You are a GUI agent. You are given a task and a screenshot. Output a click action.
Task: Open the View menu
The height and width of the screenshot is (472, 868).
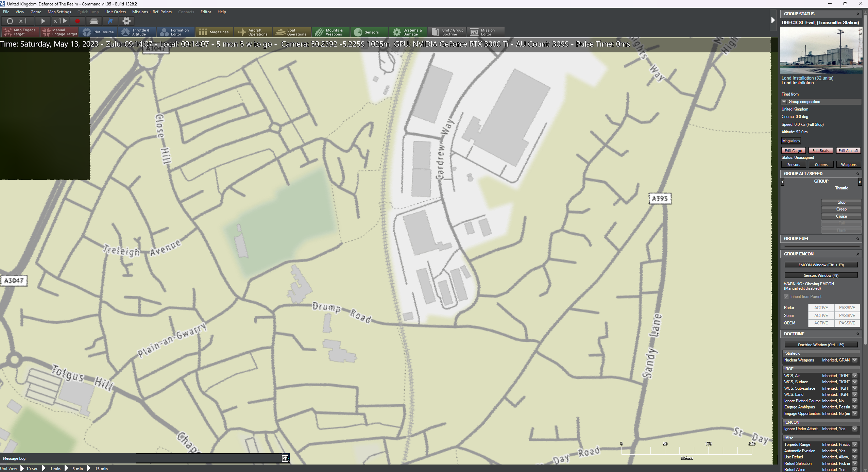[x=20, y=12]
